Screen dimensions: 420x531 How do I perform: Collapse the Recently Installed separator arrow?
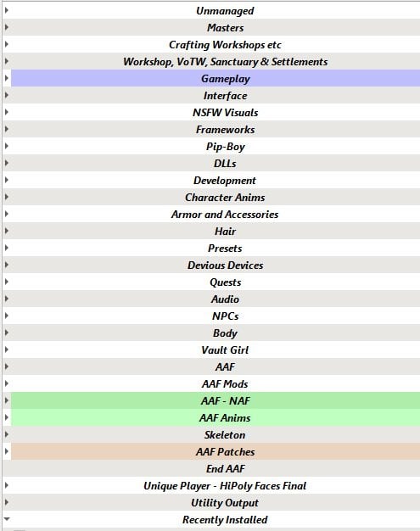[7, 519]
